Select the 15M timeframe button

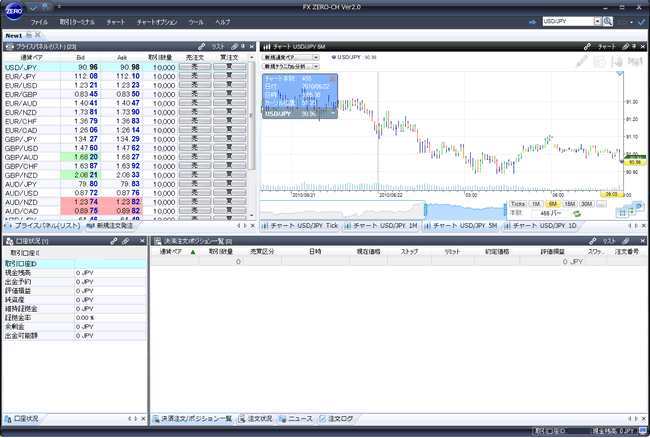570,204
